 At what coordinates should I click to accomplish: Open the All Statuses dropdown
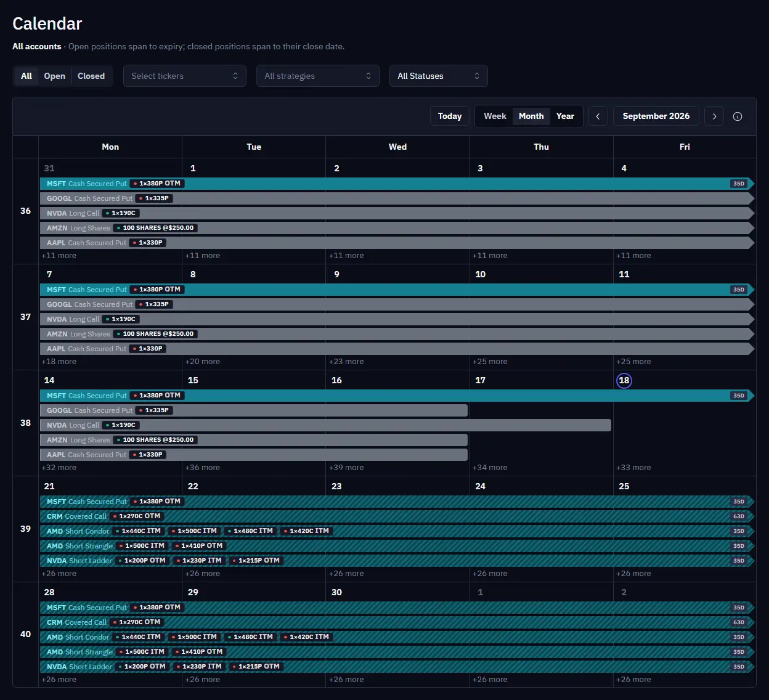tap(439, 76)
